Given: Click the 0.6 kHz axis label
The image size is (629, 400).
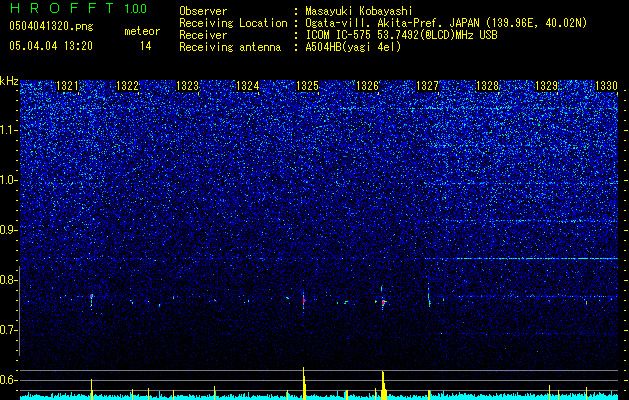Looking at the screenshot, I should pyautogui.click(x=9, y=380).
